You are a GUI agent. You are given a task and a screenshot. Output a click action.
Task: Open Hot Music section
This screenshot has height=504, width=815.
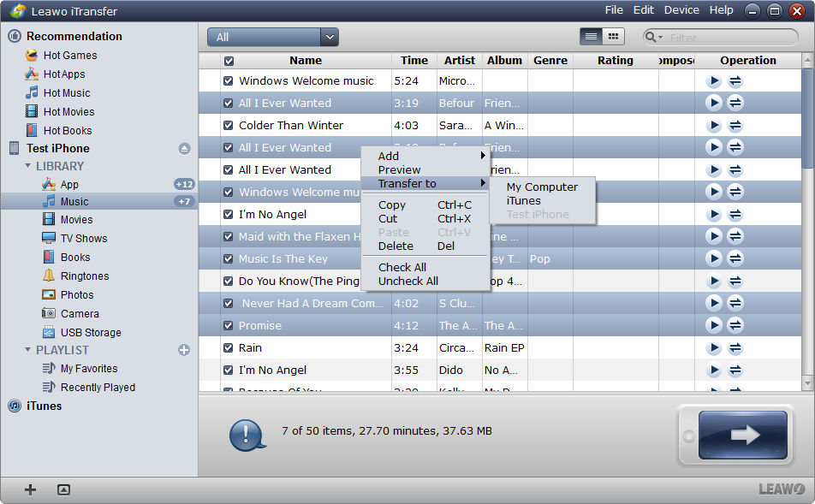[67, 93]
